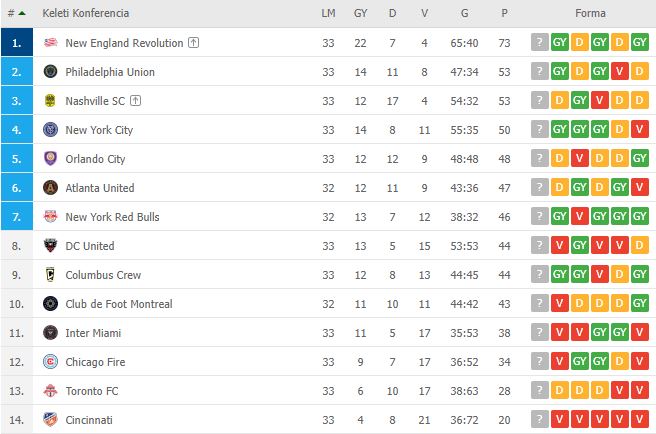
Task: Open the New York City team link
Action: click(x=99, y=130)
